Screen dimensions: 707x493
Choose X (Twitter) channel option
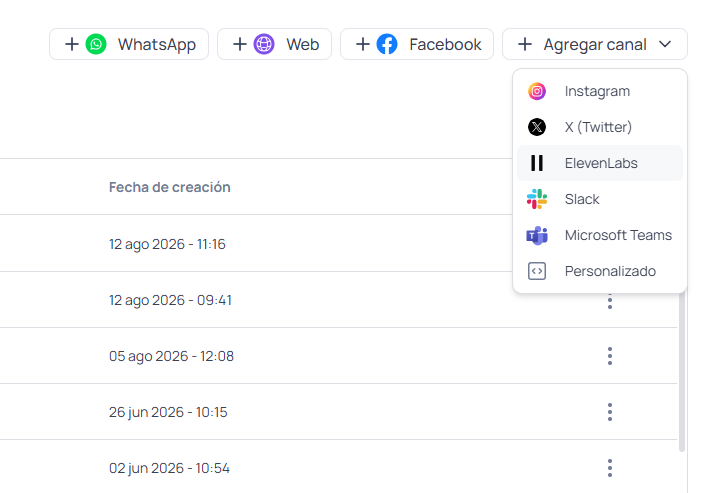(x=600, y=127)
